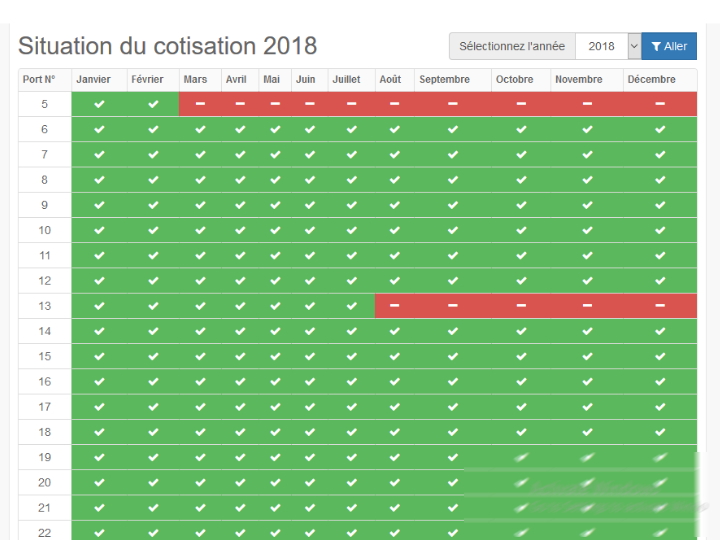
Task: Click the Aller filter button
Action: tap(669, 46)
